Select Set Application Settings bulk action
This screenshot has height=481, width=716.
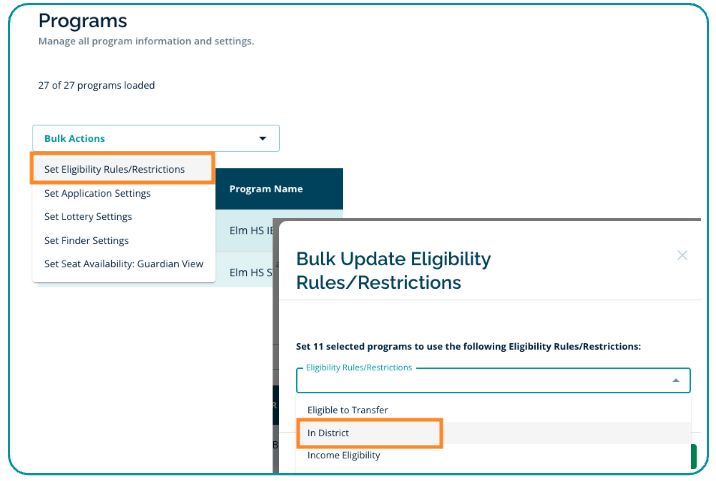[97, 193]
